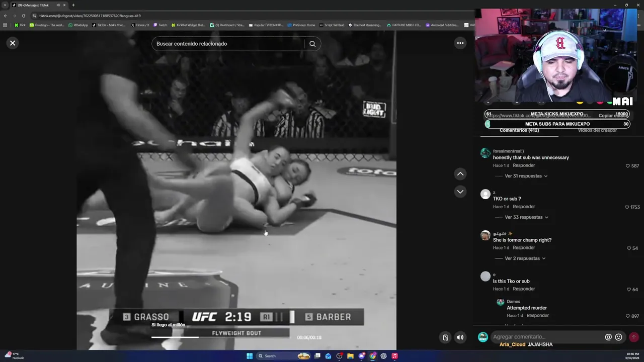Open the PreSonus: Home bookmark
The width and height of the screenshot is (644, 362).
(x=301, y=25)
